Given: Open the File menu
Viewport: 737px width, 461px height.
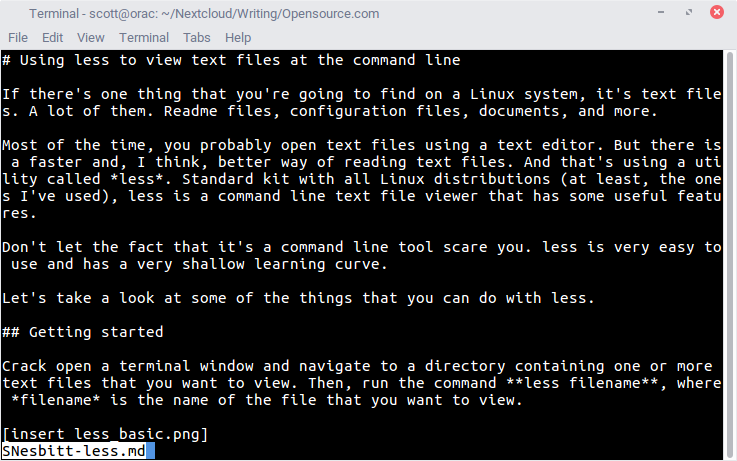Looking at the screenshot, I should (x=18, y=37).
